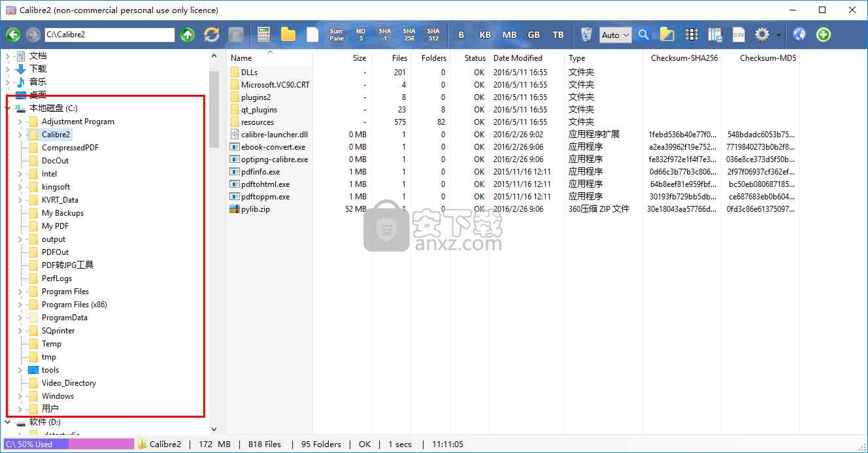Click the 下载 download arrow icon
868x453 pixels.
point(21,69)
